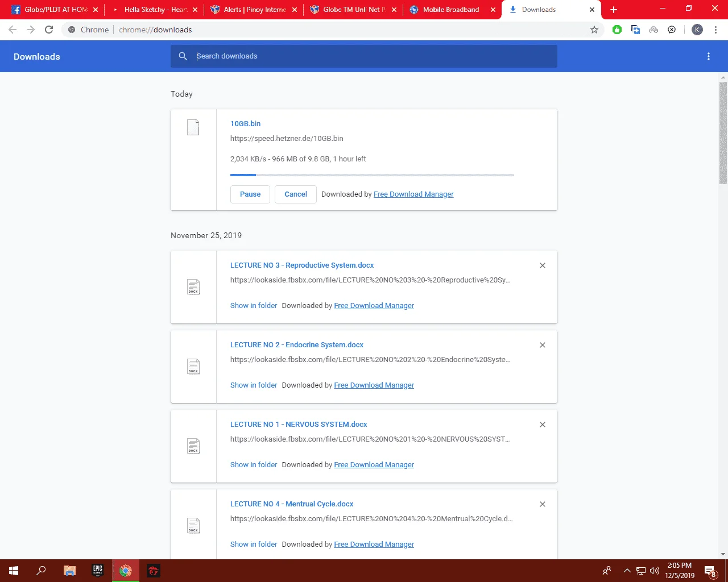Remove LECTURE NO 2 from the downloads list
The height and width of the screenshot is (582, 728).
point(543,345)
